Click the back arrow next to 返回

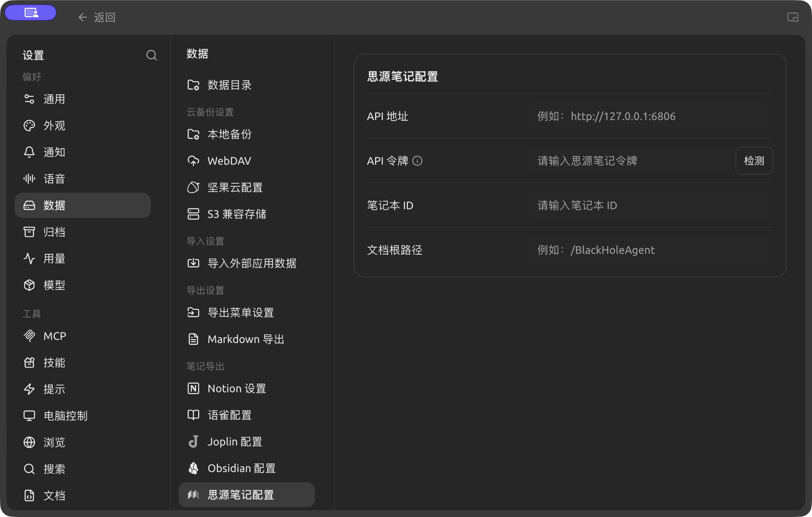click(82, 17)
